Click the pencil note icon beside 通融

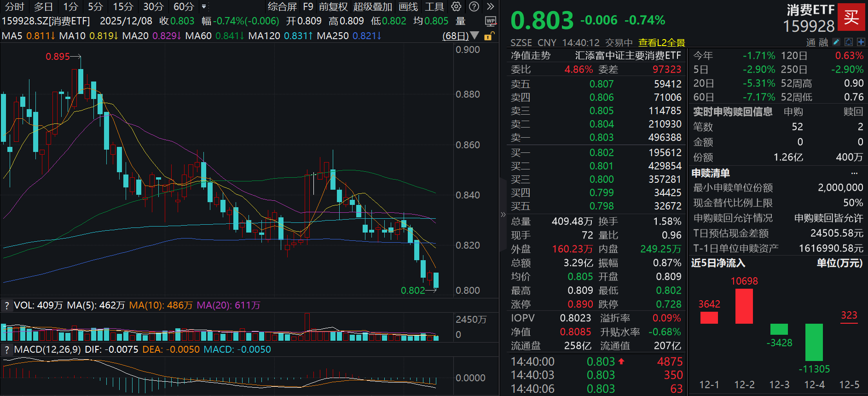(x=836, y=42)
